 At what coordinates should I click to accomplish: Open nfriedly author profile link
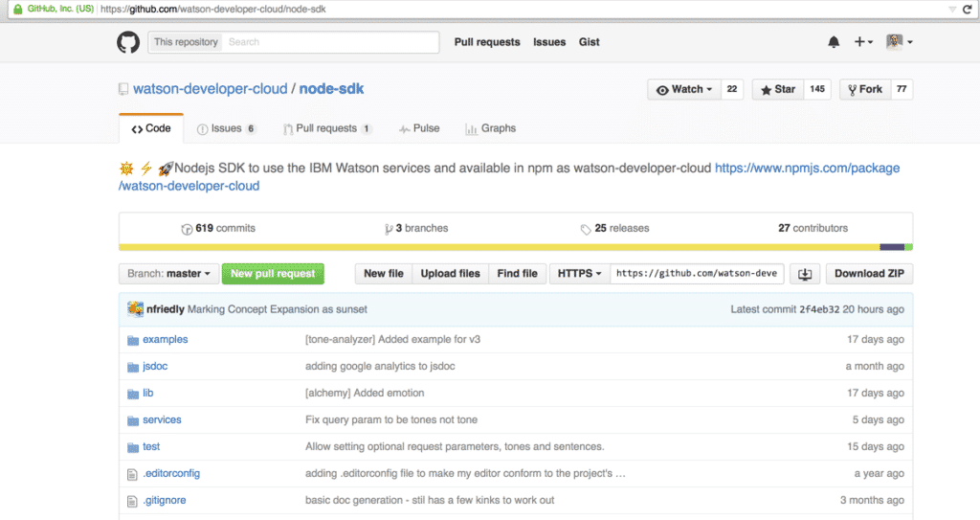click(165, 309)
